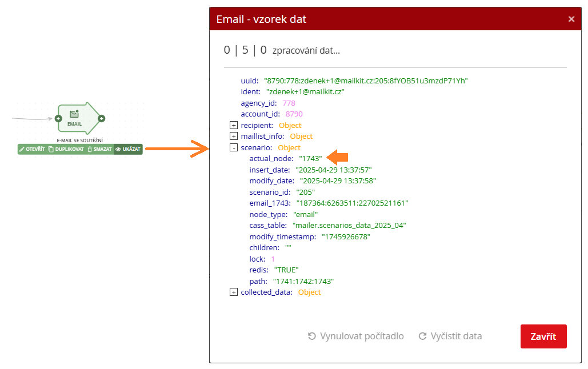Close the Email - vzorek dat dialog
588x369 pixels.
coord(571,19)
